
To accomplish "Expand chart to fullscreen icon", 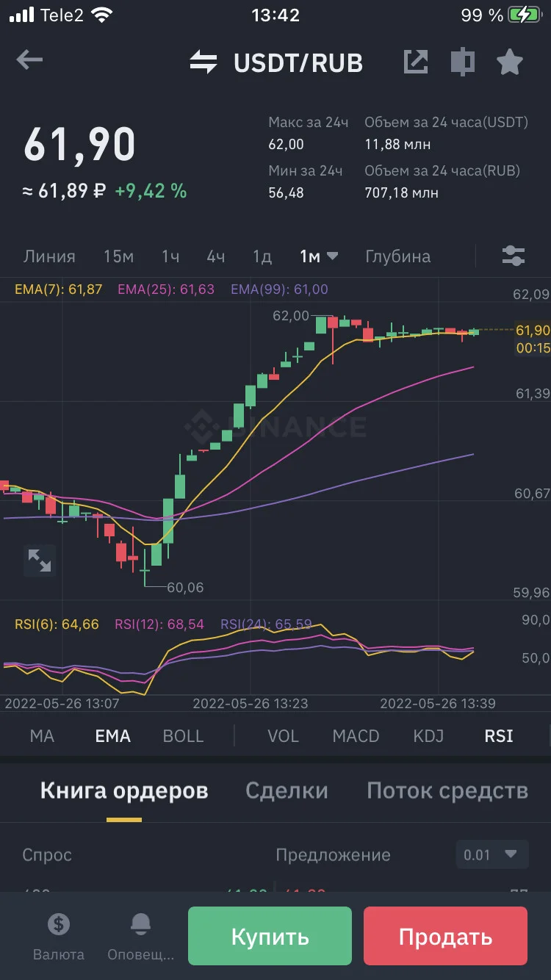I will tap(39, 561).
